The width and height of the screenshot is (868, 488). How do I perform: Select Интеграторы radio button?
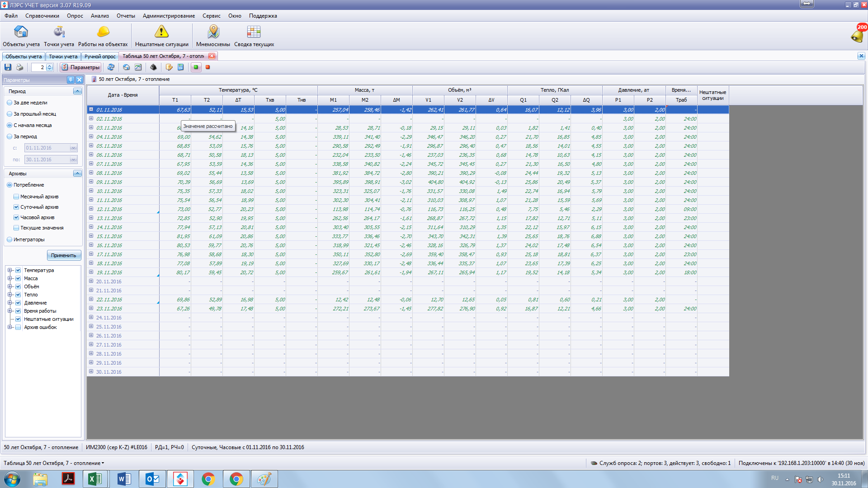[x=9, y=239]
